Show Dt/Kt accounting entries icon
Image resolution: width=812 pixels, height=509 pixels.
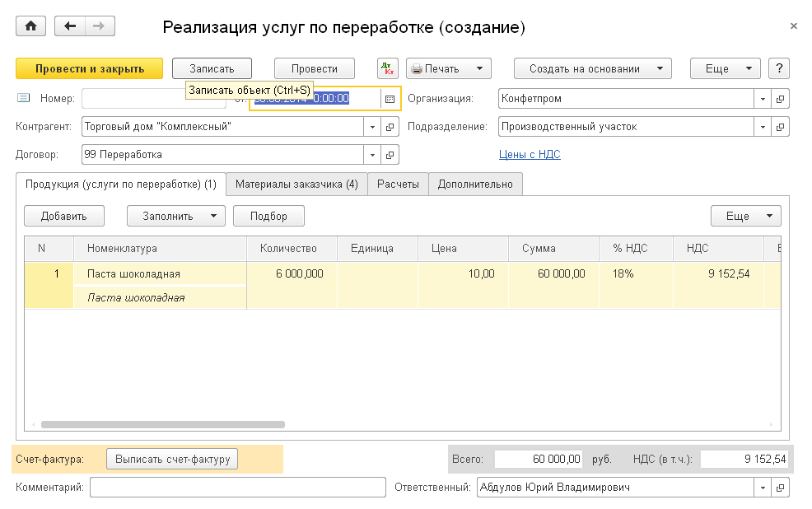coord(388,68)
